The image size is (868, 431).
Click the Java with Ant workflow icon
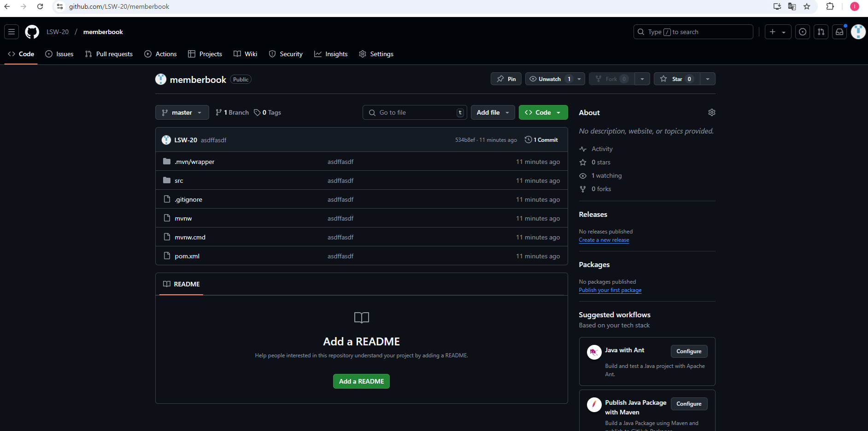(594, 352)
